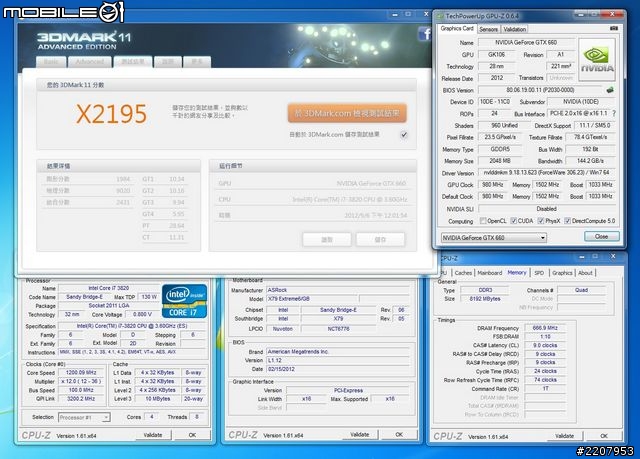The height and width of the screenshot is (459, 640).
Task: Click the GPU-Z Name field NVIDIA GeForce GTX 660
Action: 526,42
